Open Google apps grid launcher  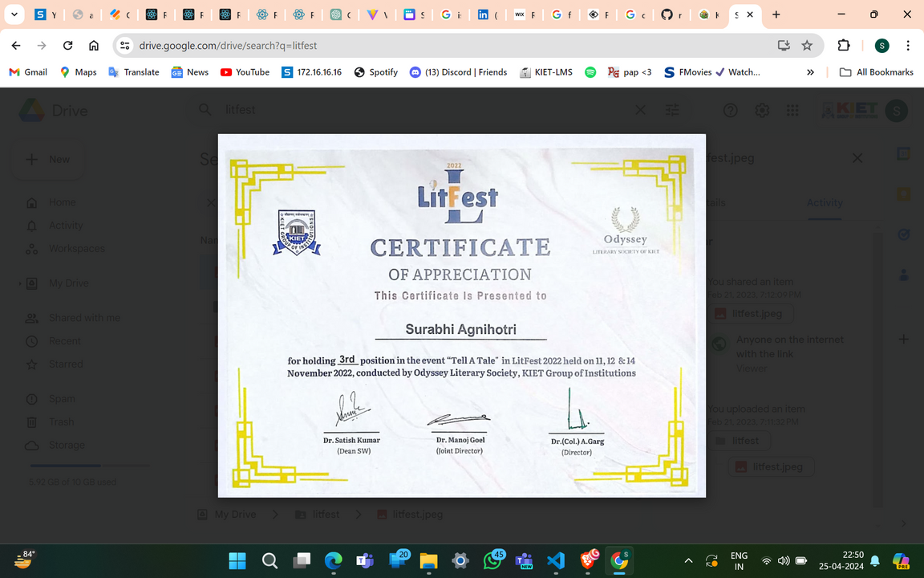click(792, 111)
